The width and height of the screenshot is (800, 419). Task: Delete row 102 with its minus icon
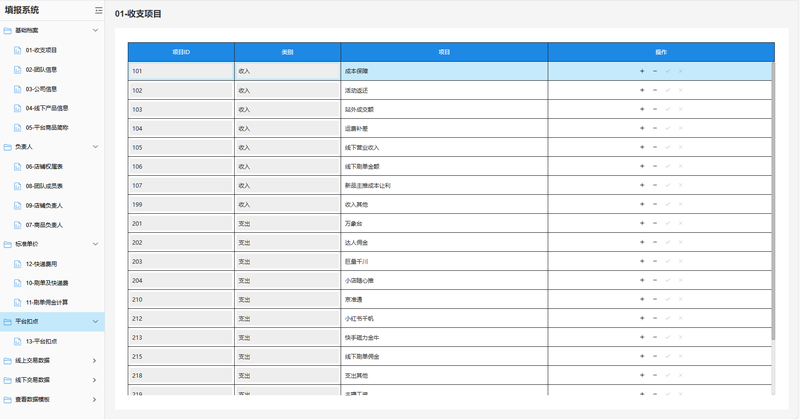655,90
